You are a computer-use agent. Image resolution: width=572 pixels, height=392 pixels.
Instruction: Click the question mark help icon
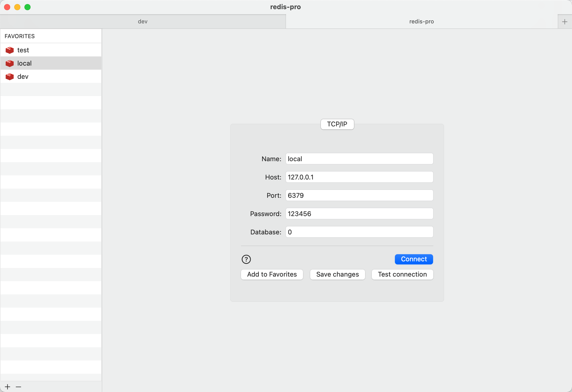point(246,259)
